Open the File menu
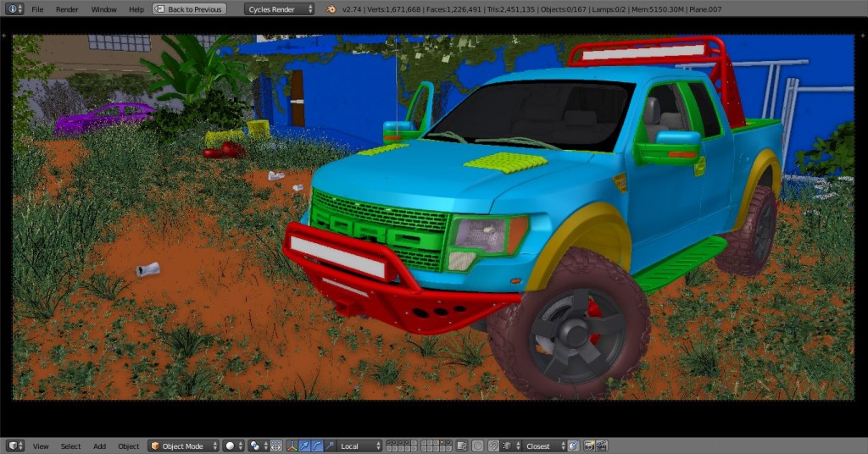The image size is (868, 454). pos(37,9)
